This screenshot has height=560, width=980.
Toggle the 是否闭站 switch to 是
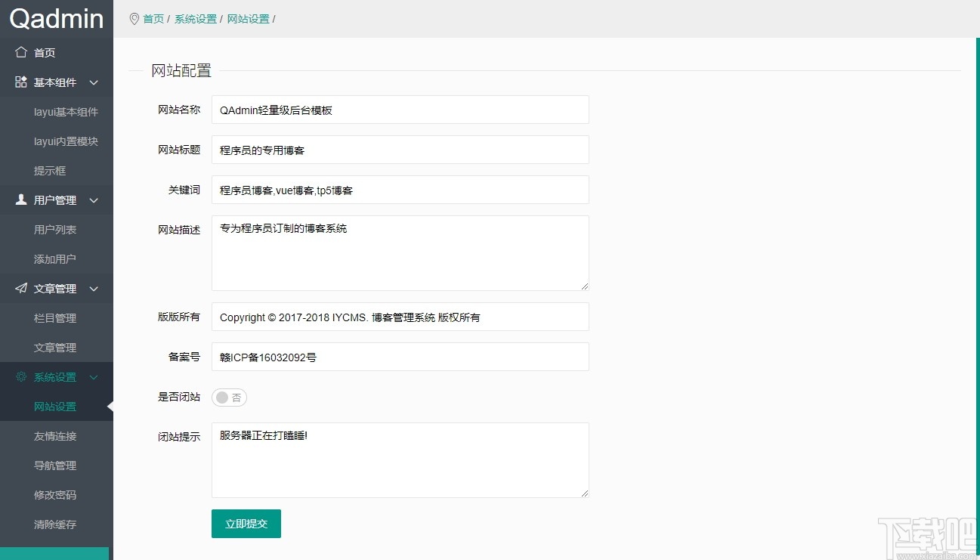[229, 397]
